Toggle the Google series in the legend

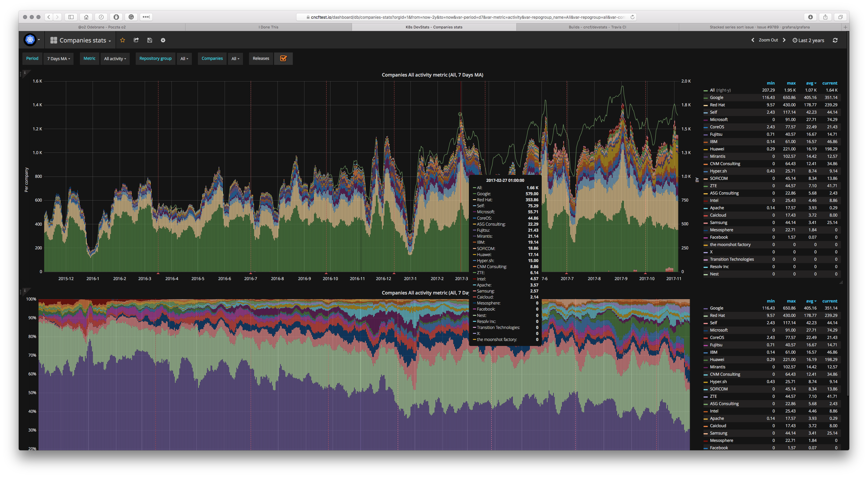pos(716,97)
